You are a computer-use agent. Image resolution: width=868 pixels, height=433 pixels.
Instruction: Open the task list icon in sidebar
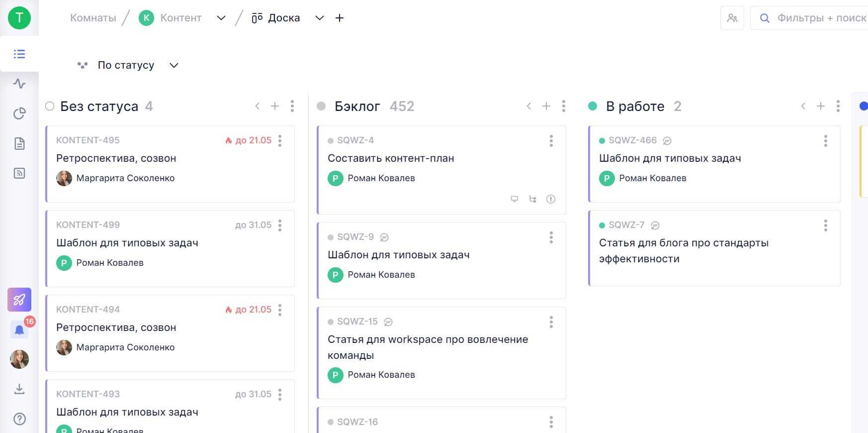(19, 54)
